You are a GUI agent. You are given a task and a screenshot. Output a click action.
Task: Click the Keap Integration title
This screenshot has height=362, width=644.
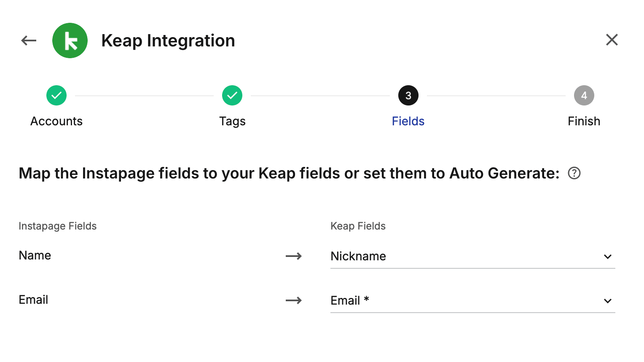coord(168,41)
